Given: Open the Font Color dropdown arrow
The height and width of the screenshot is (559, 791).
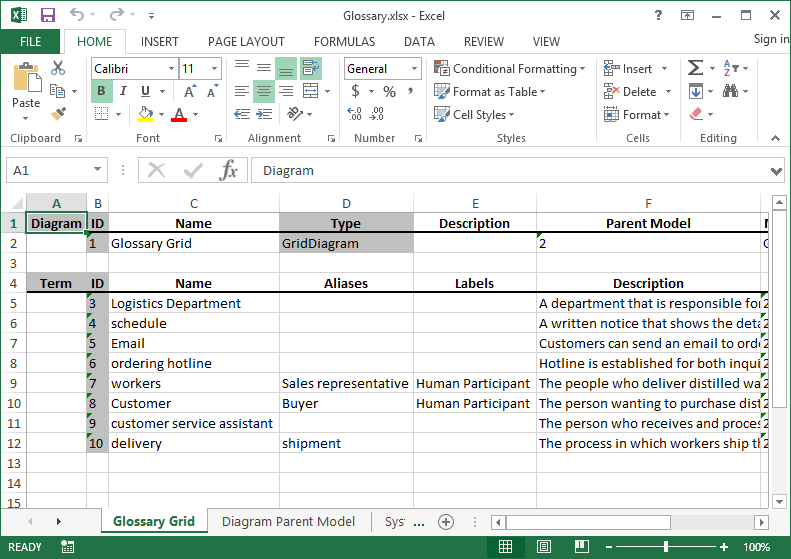Looking at the screenshot, I should click(x=195, y=115).
